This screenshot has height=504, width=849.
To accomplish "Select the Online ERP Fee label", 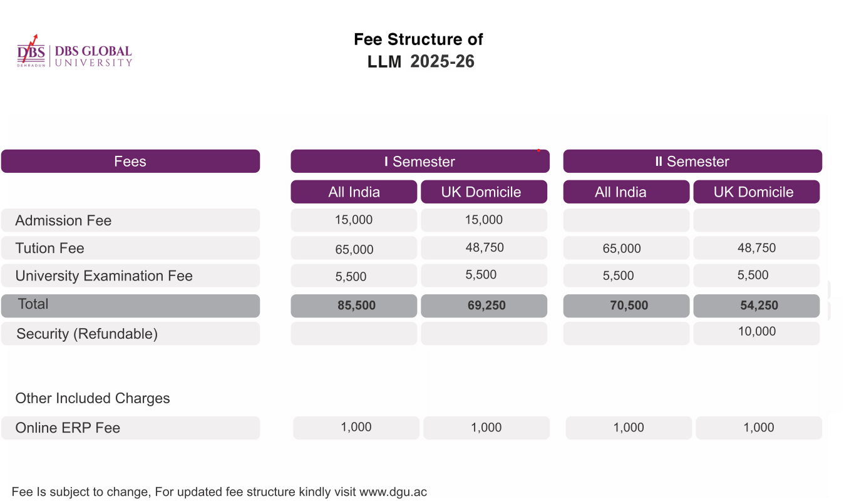I will point(68,428).
